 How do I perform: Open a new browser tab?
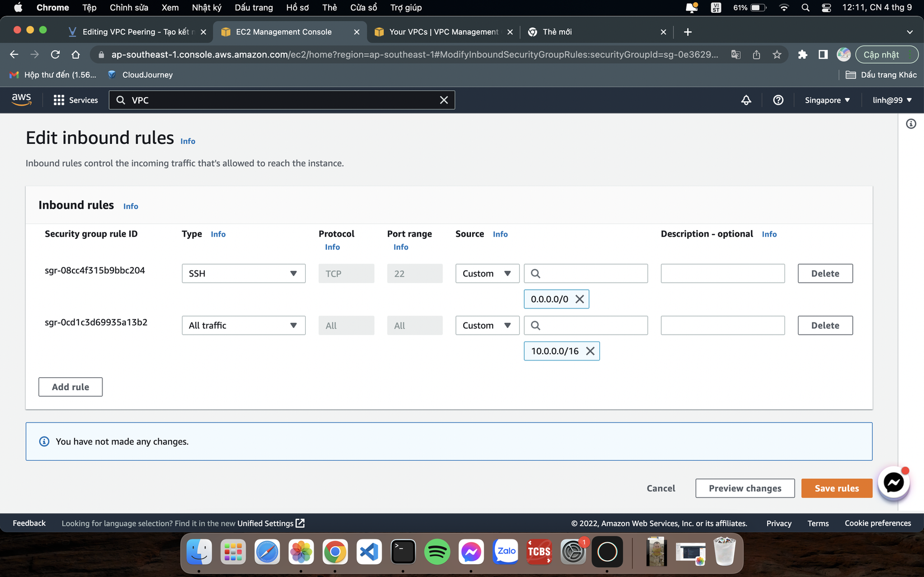click(688, 32)
